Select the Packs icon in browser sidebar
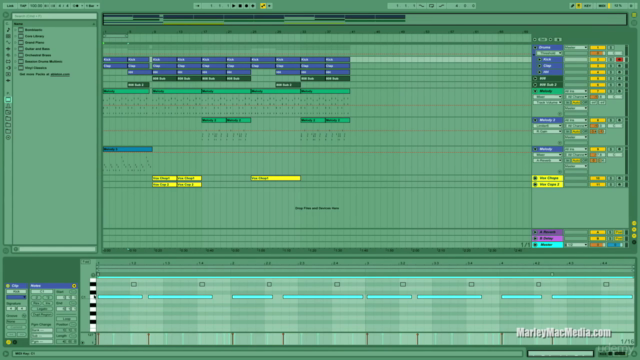Screen dimensions: 640x360 pyautogui.click(x=8, y=100)
